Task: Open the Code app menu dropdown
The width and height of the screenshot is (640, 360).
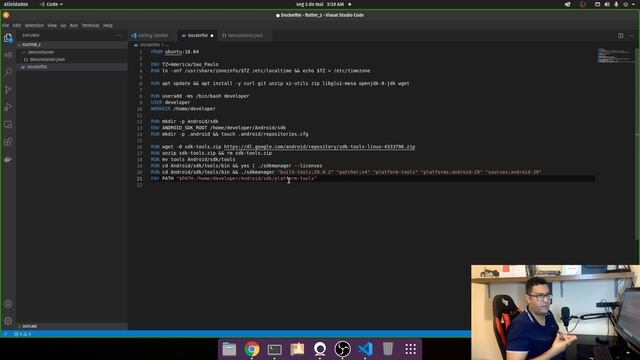Action: point(51,4)
